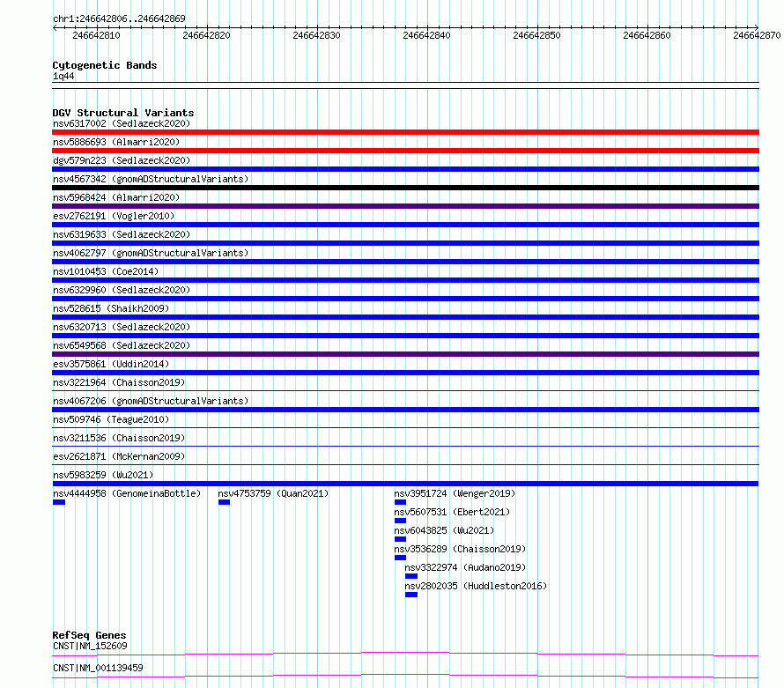The height and width of the screenshot is (688, 784).
Task: Open transcript CNST|NM_152609
Action: coord(90,646)
